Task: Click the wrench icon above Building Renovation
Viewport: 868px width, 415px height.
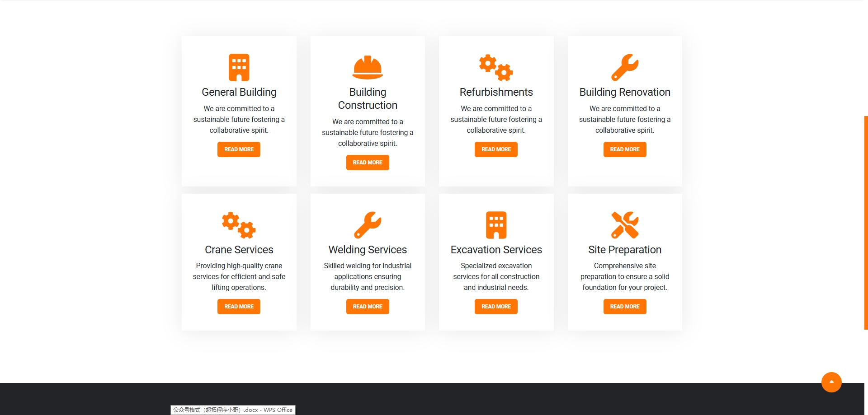Action: click(625, 67)
